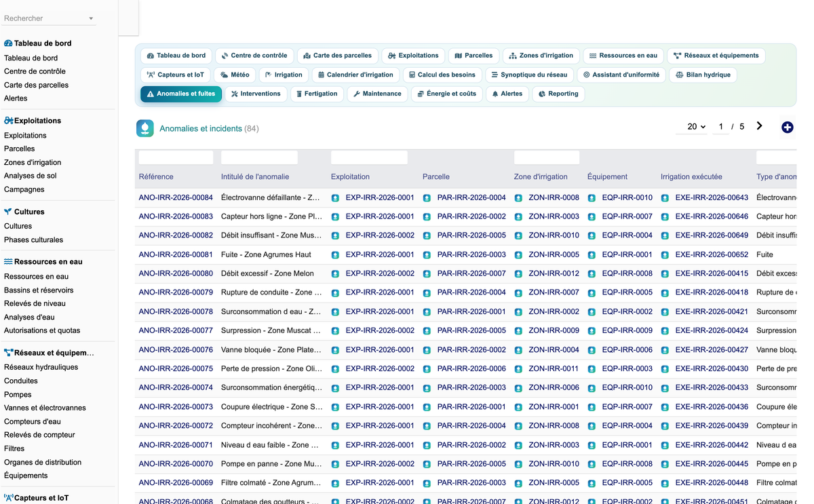814x504 pixels.
Task: Open the Zones d'irrigation tab
Action: point(541,56)
